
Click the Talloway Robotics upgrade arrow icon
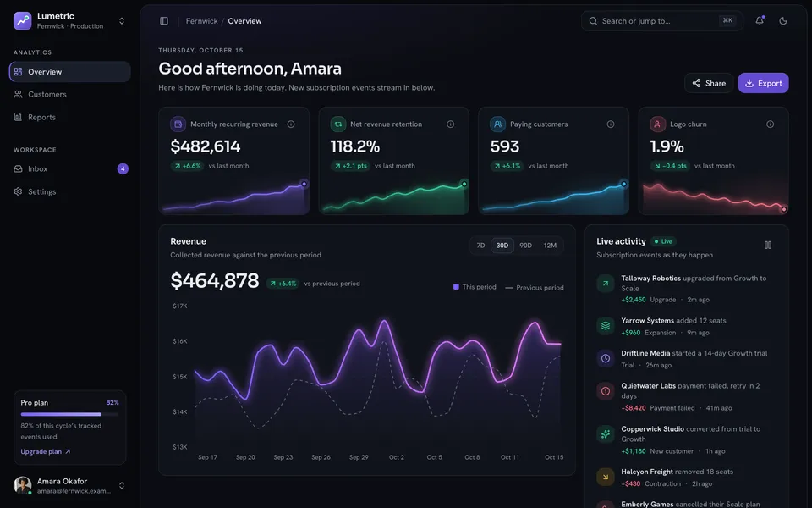pos(606,283)
